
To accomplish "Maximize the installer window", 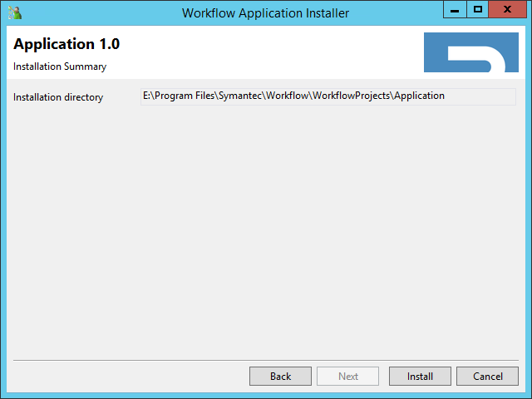I will 478,9.
